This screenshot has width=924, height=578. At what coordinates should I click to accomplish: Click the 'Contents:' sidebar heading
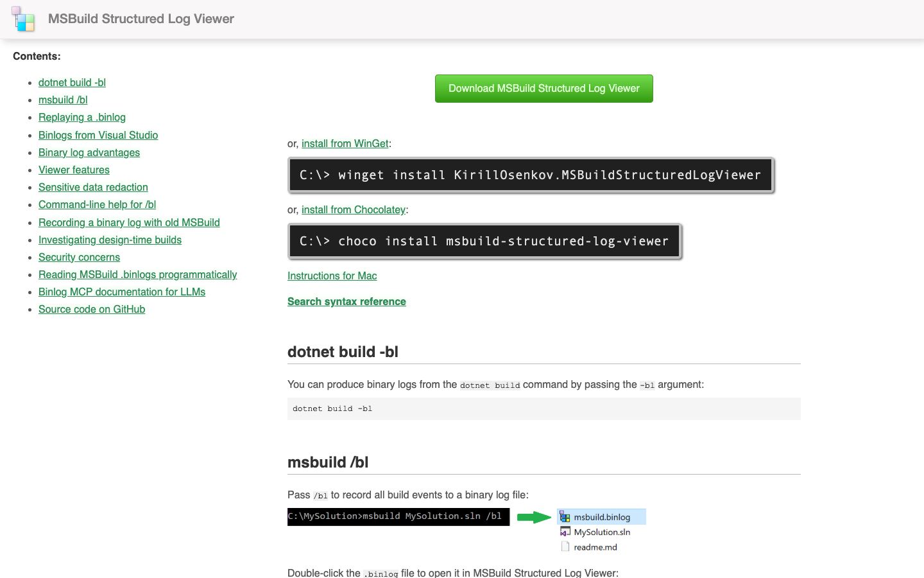[x=37, y=57]
